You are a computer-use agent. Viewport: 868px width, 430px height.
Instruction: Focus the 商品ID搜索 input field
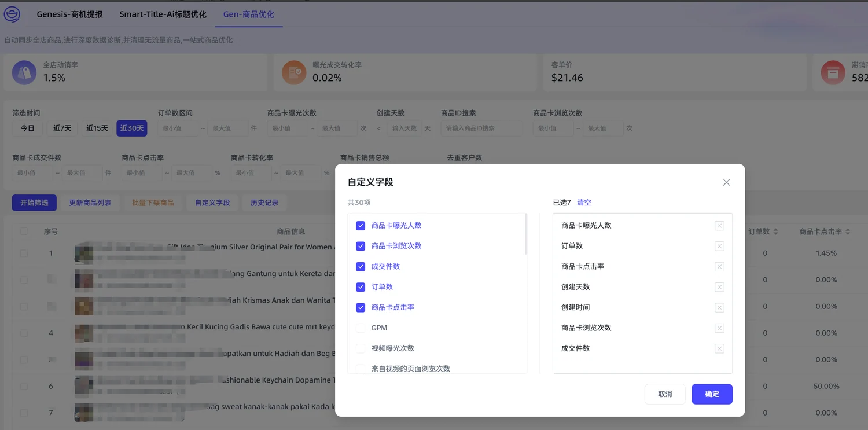click(481, 128)
